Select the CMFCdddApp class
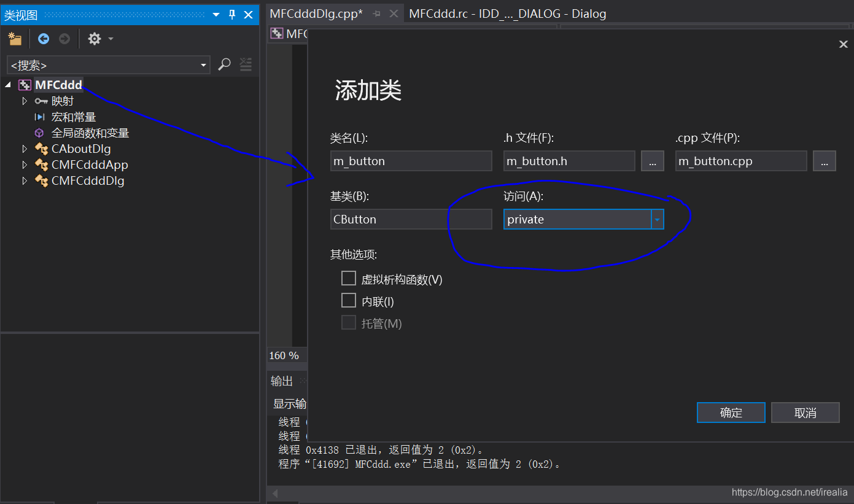Image resolution: width=854 pixels, height=504 pixels. tap(90, 165)
